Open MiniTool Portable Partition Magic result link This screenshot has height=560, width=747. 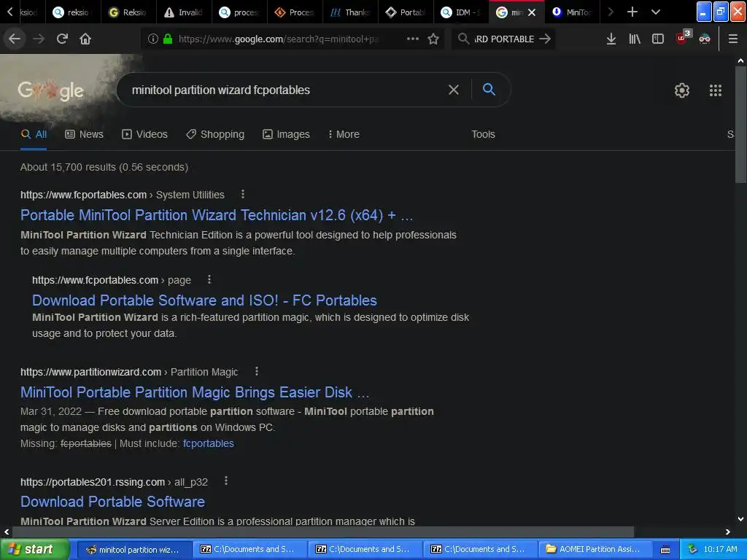point(195,392)
